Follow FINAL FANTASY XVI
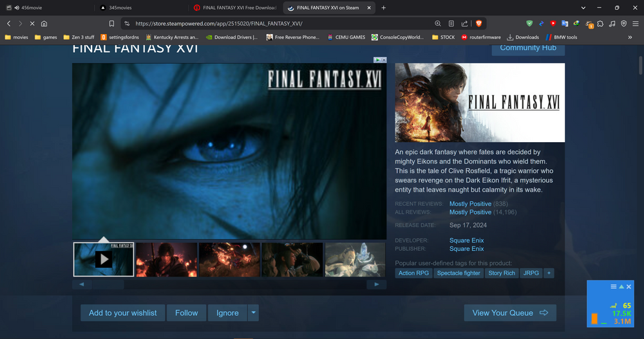The image size is (644, 339). pyautogui.click(x=187, y=313)
